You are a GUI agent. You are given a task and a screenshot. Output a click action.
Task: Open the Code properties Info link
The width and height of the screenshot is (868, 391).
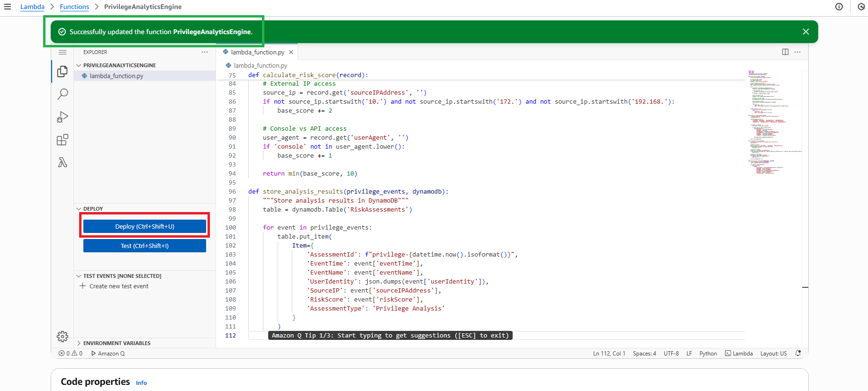(x=141, y=383)
